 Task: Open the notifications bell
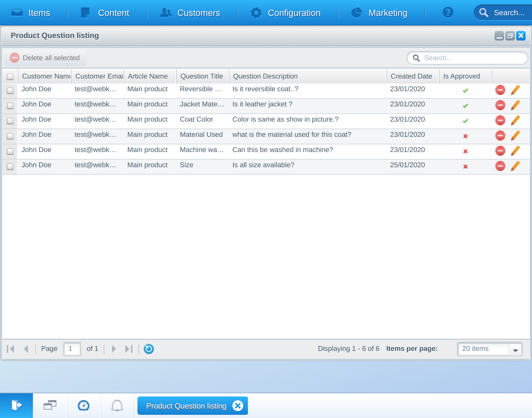[x=117, y=405]
